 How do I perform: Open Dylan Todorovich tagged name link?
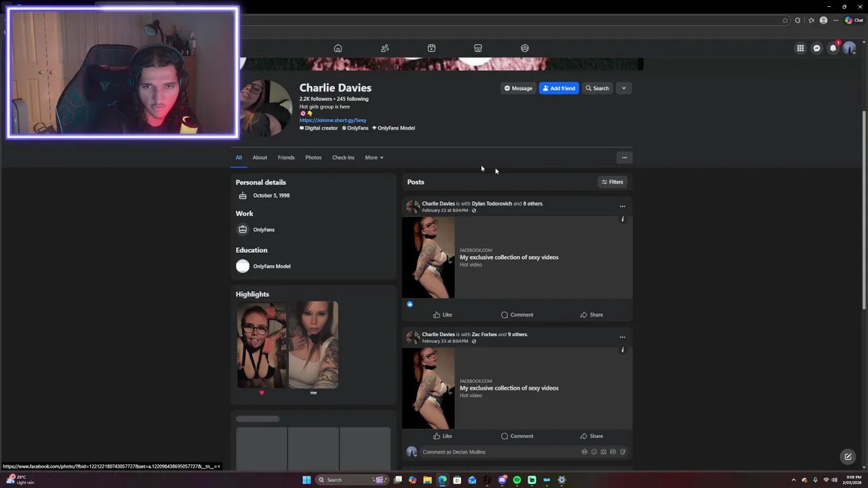point(492,203)
